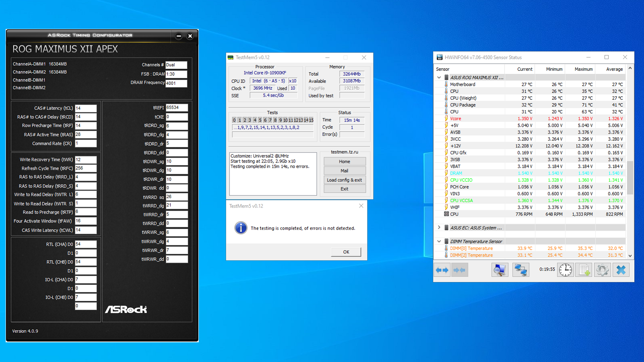Click the expand columns double-arrow icon in HWiNFO
Screen dimensions: 644x362
[442, 270]
